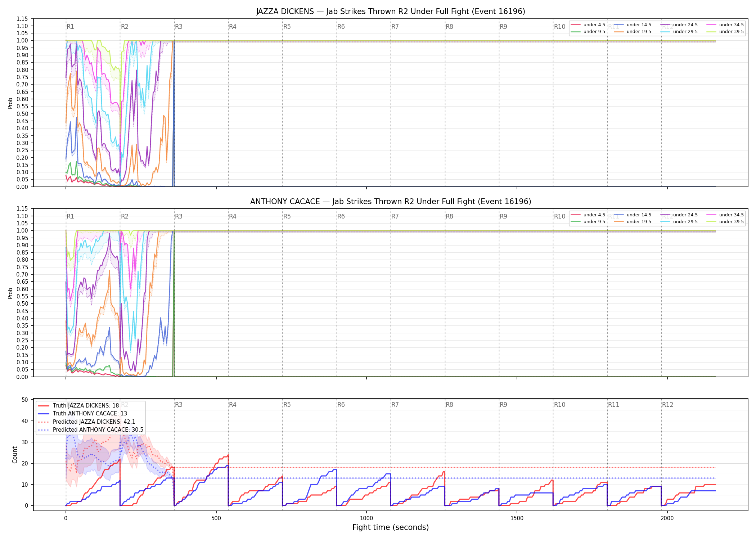
Task: Click 'Predicted ANTHONY CACACE: 30.5' legend entry
Action: pyautogui.click(x=91, y=430)
